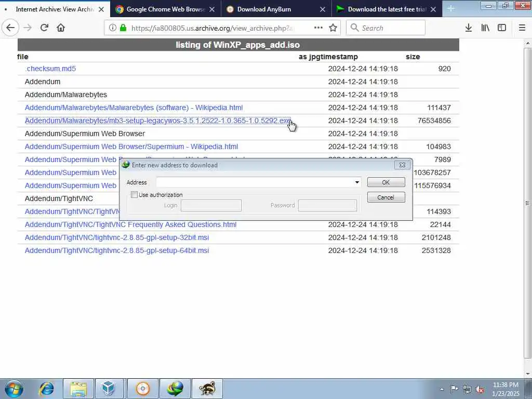Expand the Address dropdown arrow

pyautogui.click(x=357, y=182)
